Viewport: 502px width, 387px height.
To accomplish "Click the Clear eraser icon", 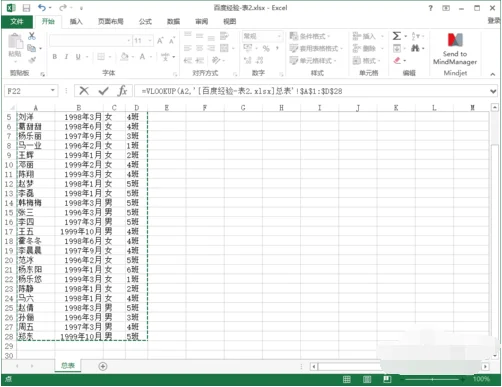I will tap(397, 60).
